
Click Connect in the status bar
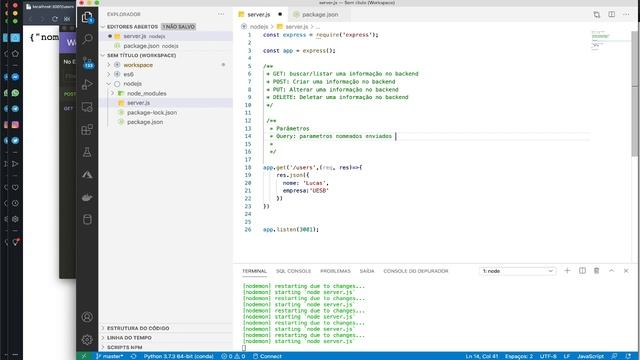pyautogui.click(x=267, y=356)
